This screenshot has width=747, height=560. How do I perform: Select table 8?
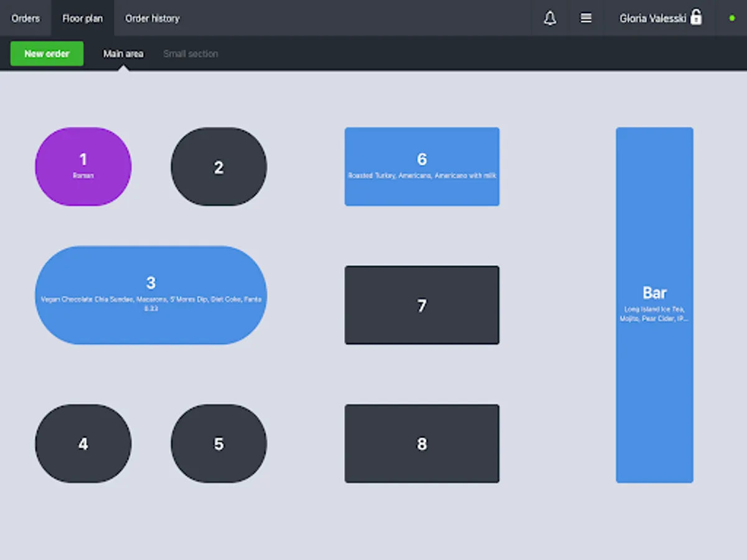421,444
